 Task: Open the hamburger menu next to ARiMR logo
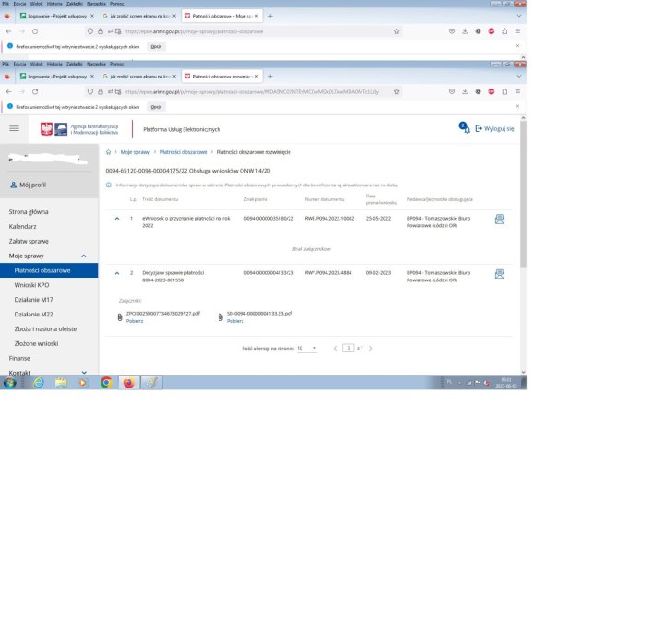(x=14, y=128)
